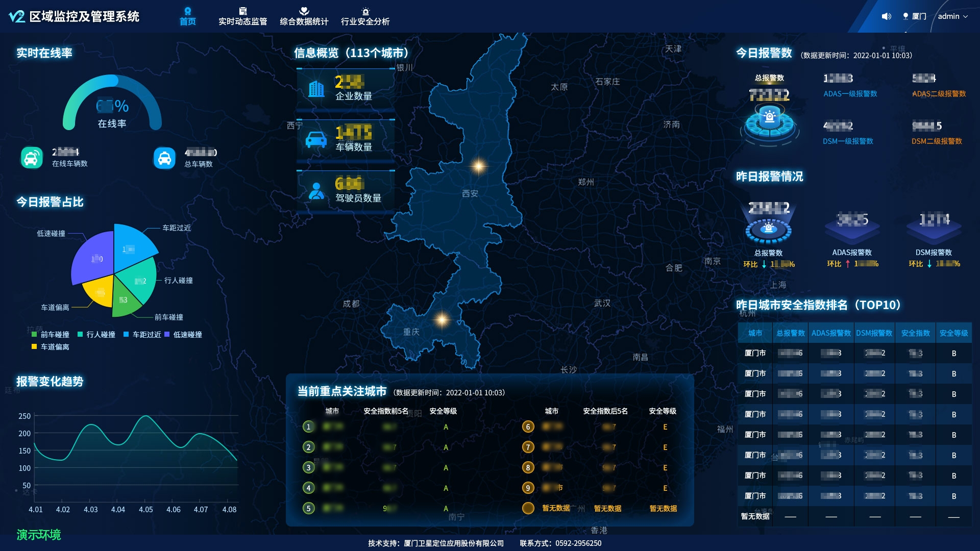The height and width of the screenshot is (551, 980).
Task: Click the vehicle count car icon
Action: [x=316, y=139]
